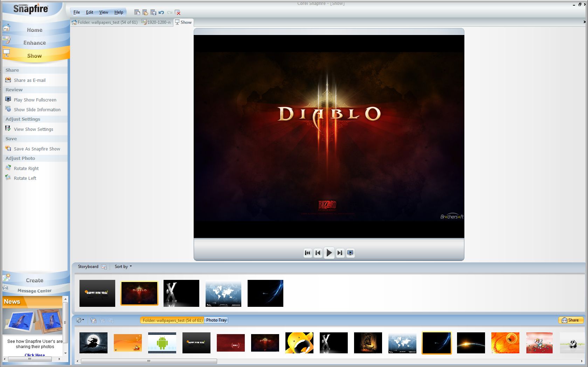The height and width of the screenshot is (367, 588).
Task: Switch to the Photo Tray tab
Action: click(216, 320)
